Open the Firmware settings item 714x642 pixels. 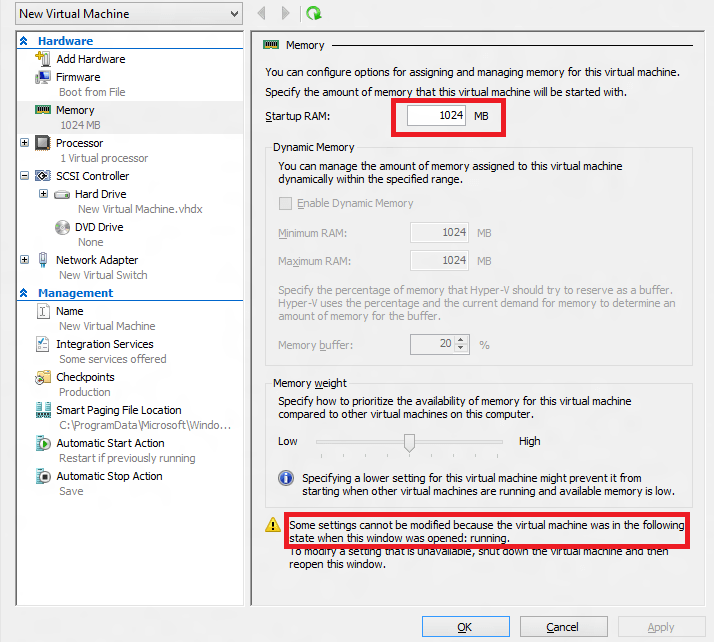[78, 77]
